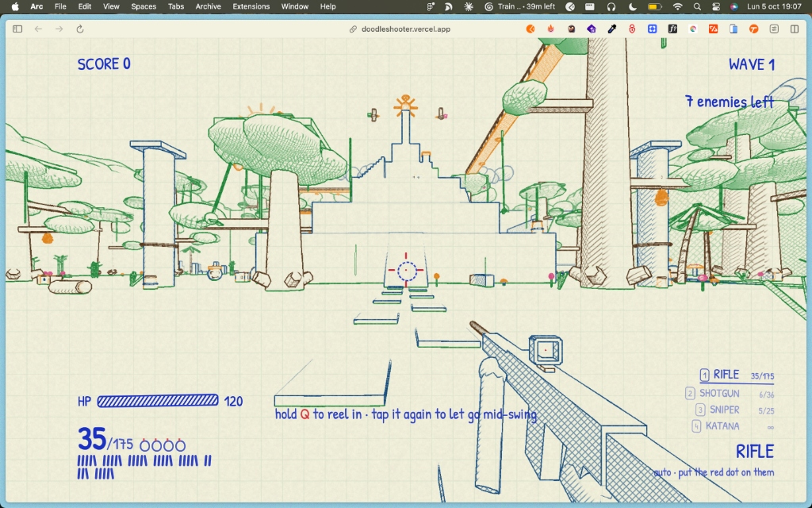The image size is (812, 508).
Task: Activate the eyedropper color picker extension
Action: pos(611,29)
